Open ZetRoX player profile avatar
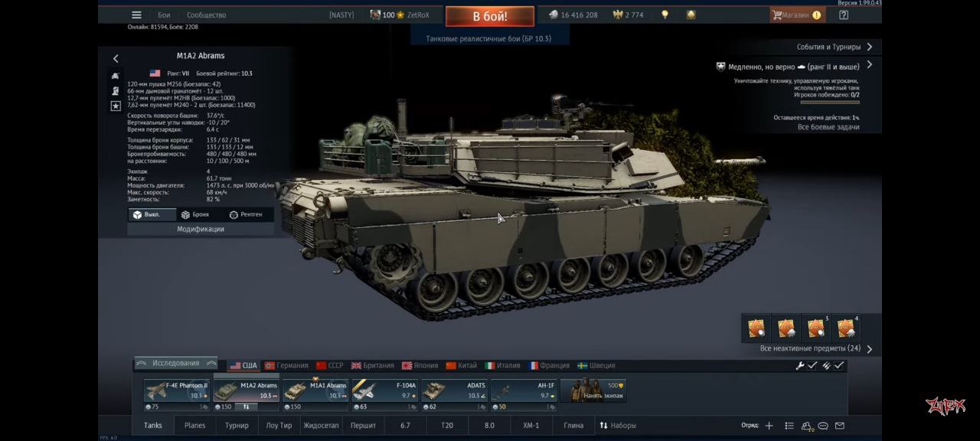The image size is (980, 441). (x=375, y=15)
